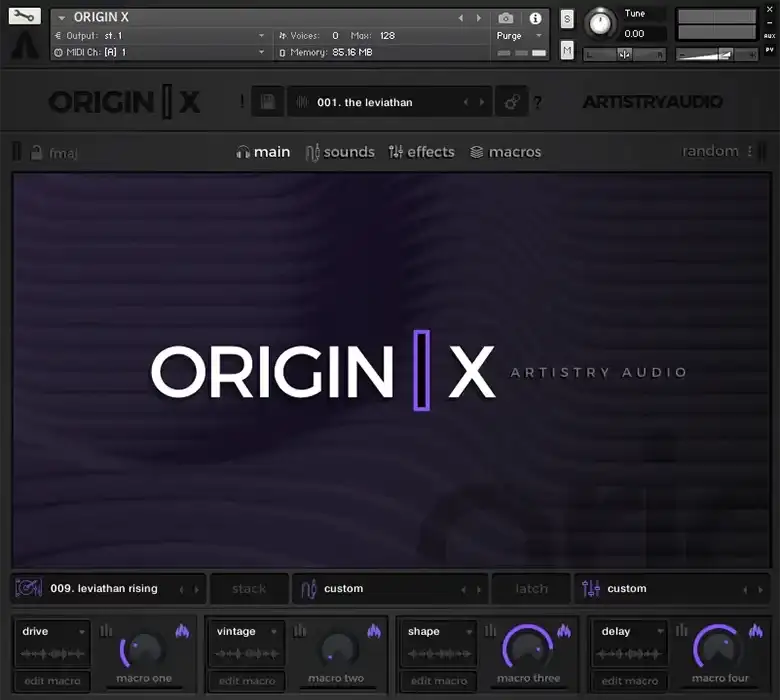Viewport: 780px width, 700px height.
Task: Click the Max voices 128 value
Action: [x=388, y=36]
